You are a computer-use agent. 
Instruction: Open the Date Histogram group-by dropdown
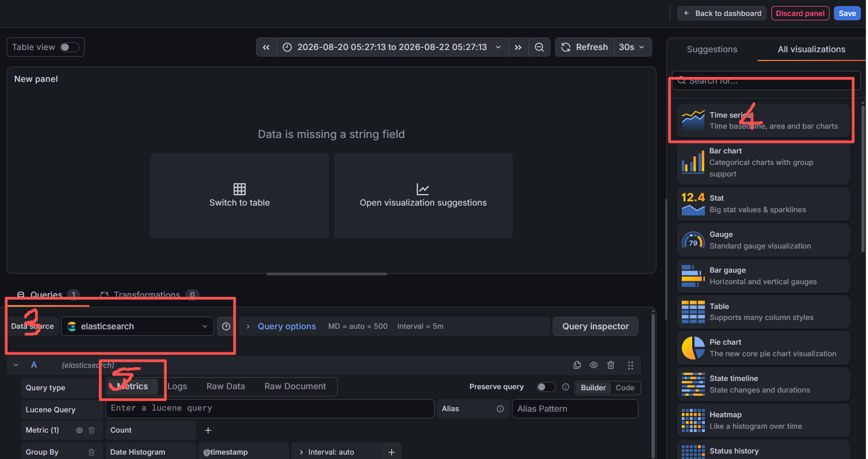pos(151,452)
